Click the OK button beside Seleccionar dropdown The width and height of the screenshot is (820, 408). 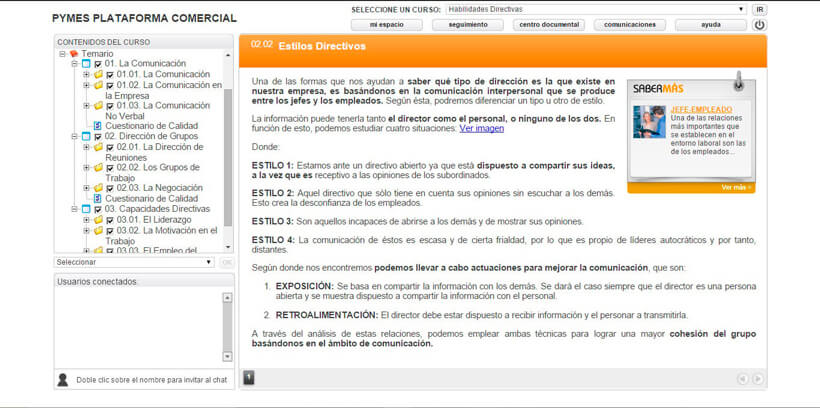(226, 262)
